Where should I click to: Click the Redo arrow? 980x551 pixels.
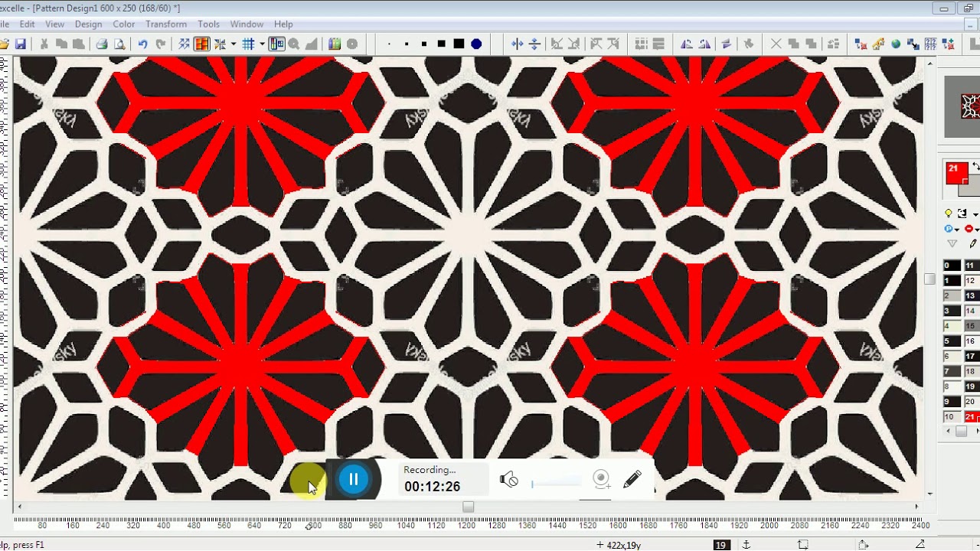(x=160, y=44)
